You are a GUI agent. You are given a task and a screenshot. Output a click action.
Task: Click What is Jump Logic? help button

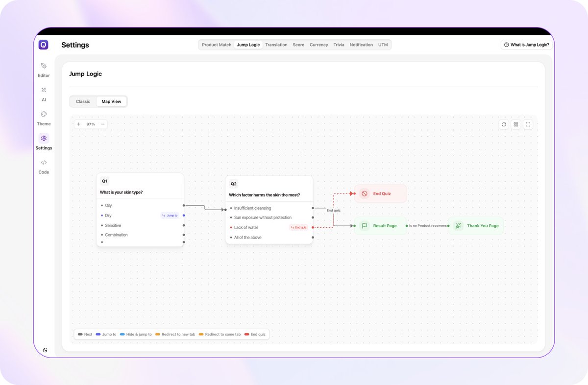[527, 45]
